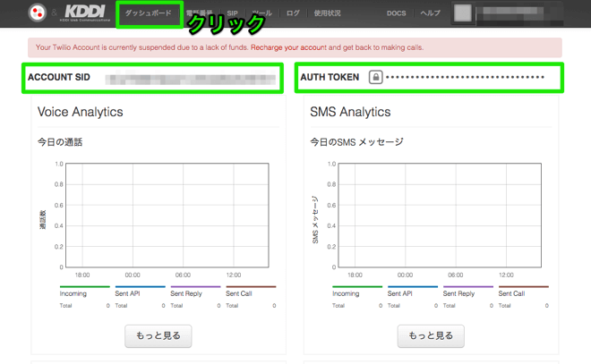Open the blurred account name dropdown
This screenshot has width=591, height=364.
[519, 13]
